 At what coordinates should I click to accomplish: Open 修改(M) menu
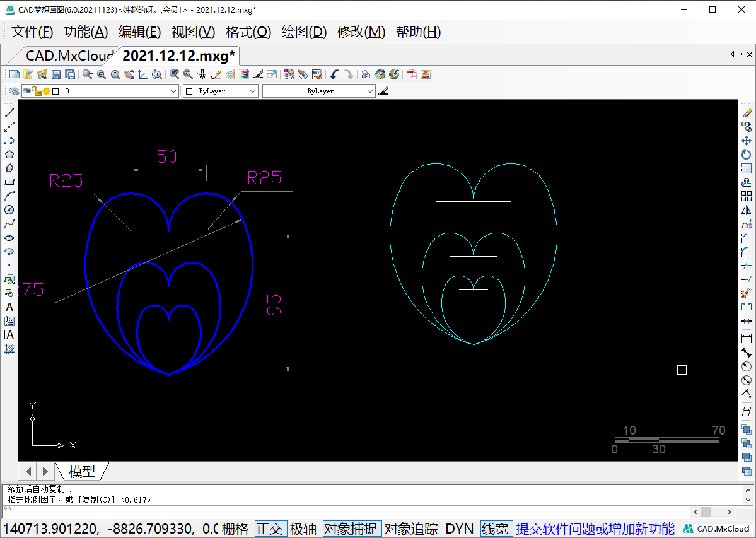point(362,32)
